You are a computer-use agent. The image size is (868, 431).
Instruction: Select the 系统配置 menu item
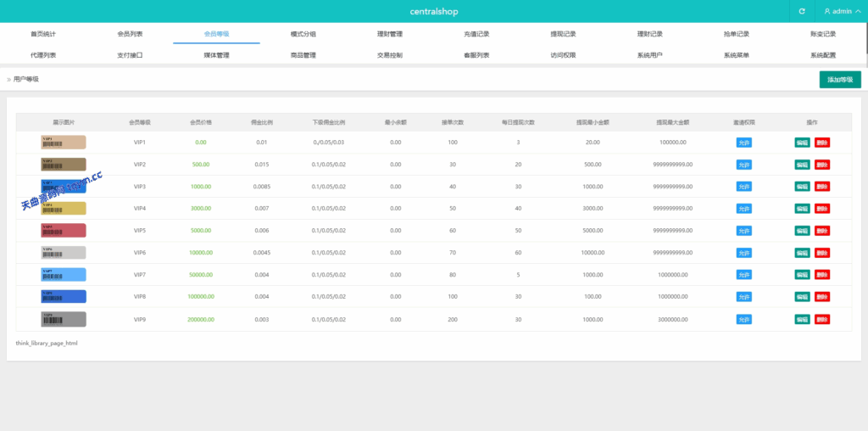[822, 55]
